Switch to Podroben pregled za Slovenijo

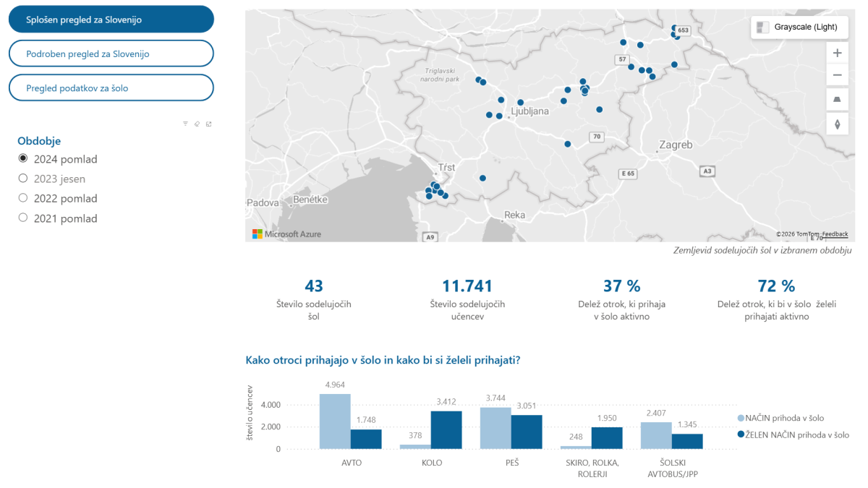pyautogui.click(x=111, y=53)
